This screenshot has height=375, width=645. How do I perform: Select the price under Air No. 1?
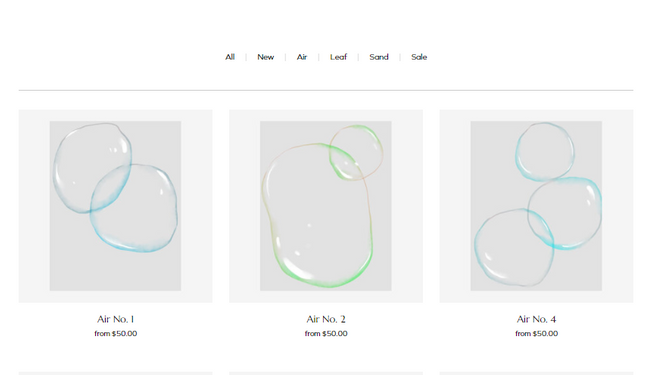[x=116, y=333]
